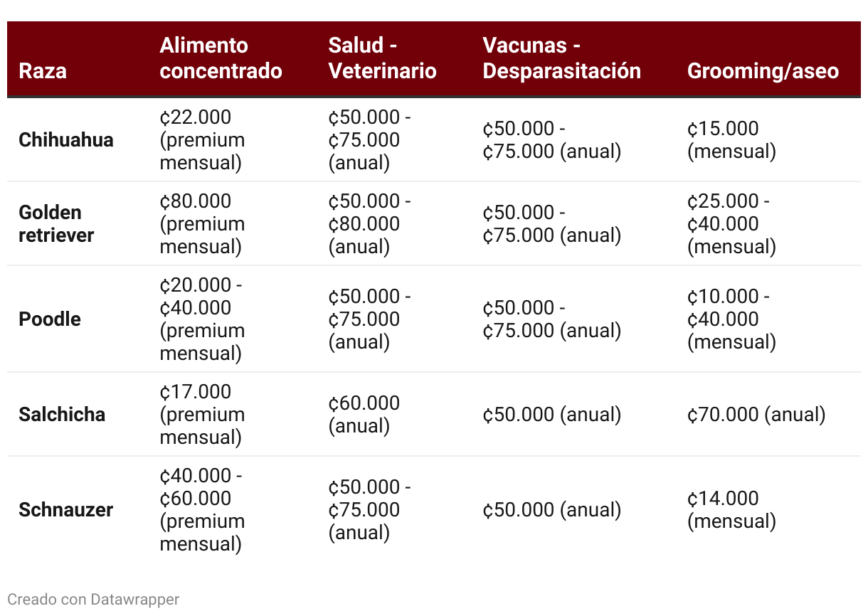Click the Chihuahua row label
Image resolution: width=868 pixels, height=616 pixels.
pyautogui.click(x=66, y=139)
